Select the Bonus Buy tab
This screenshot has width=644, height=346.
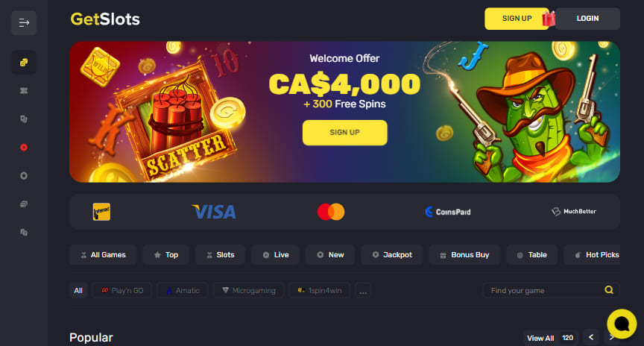click(464, 255)
